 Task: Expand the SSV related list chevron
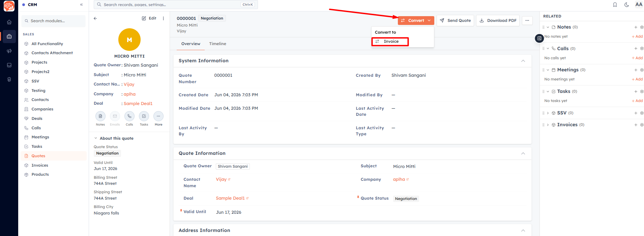(x=548, y=113)
